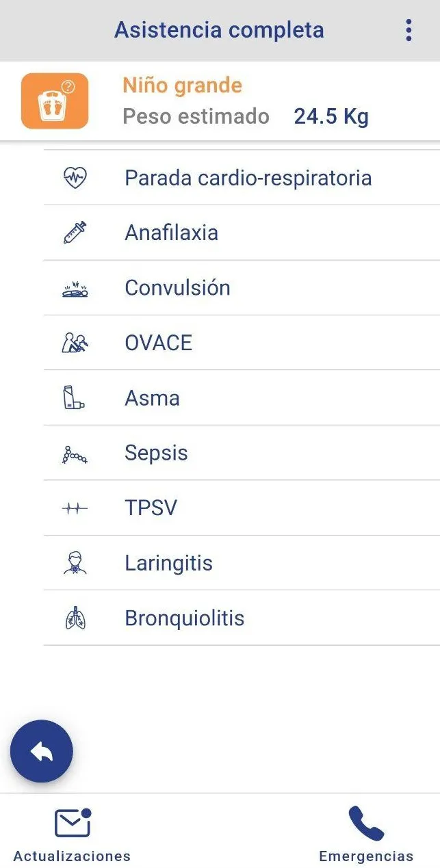Click the choking icon beside OVACE
This screenshot has width=440, height=868.
click(x=75, y=343)
